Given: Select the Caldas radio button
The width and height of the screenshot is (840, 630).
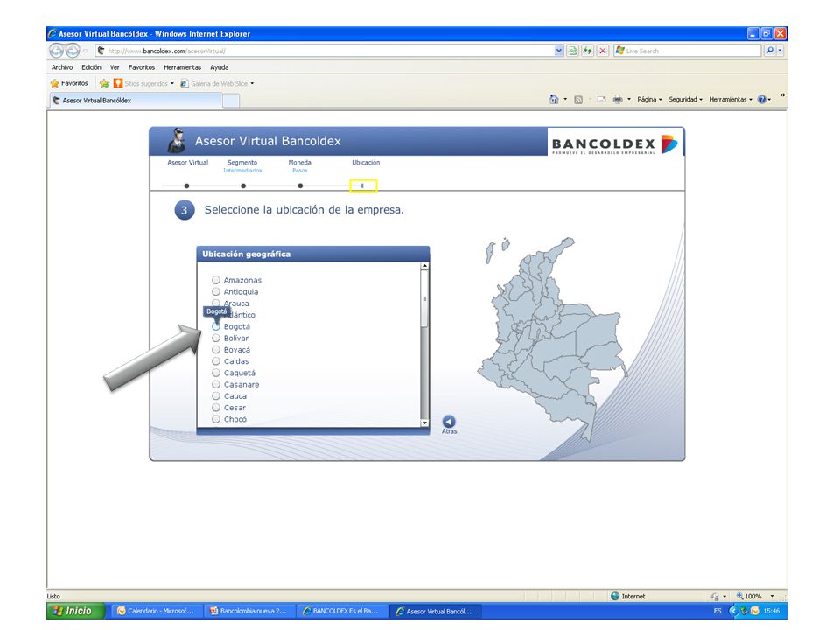Looking at the screenshot, I should [216, 361].
